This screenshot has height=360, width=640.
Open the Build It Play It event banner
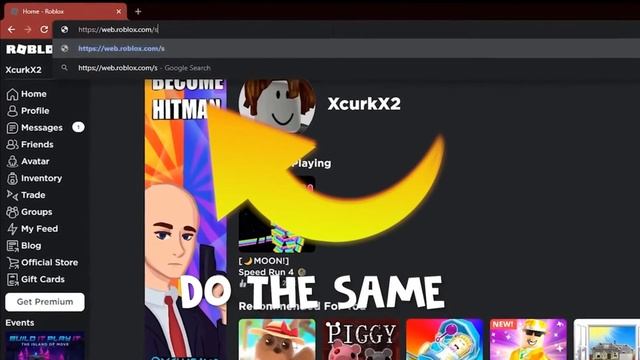point(45,346)
